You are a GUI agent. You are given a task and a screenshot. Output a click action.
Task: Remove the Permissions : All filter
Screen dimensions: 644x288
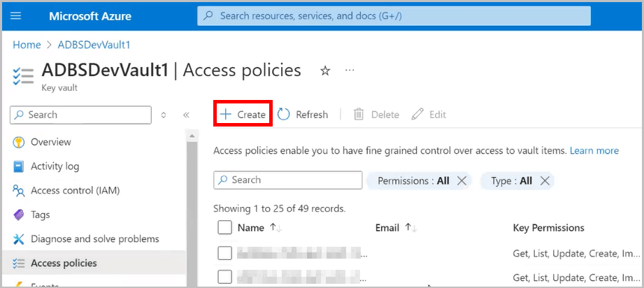coord(461,180)
